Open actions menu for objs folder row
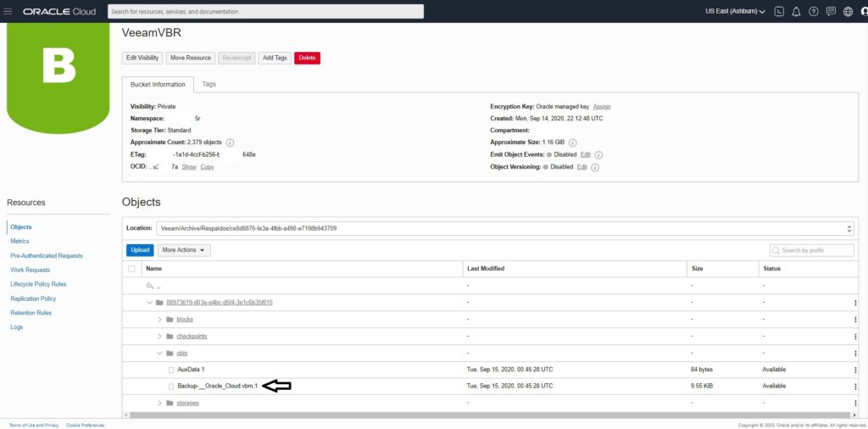 point(855,354)
